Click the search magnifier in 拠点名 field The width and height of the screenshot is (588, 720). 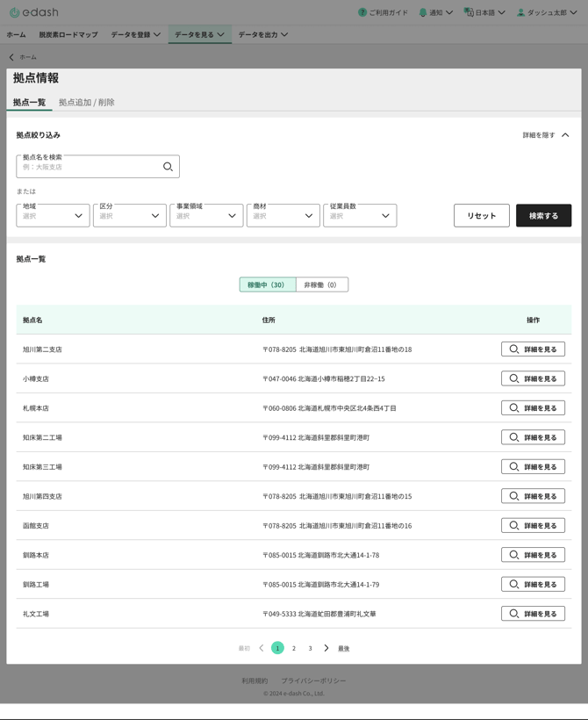168,167
